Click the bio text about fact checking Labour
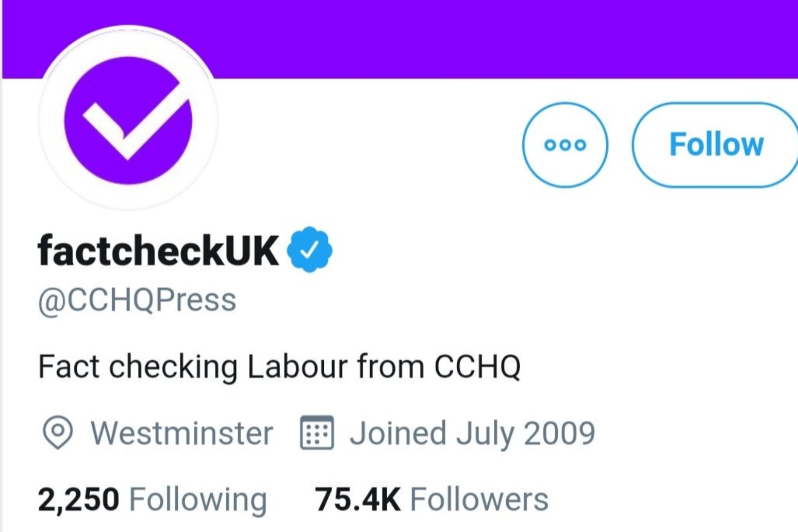The image size is (798, 532). pos(279,367)
